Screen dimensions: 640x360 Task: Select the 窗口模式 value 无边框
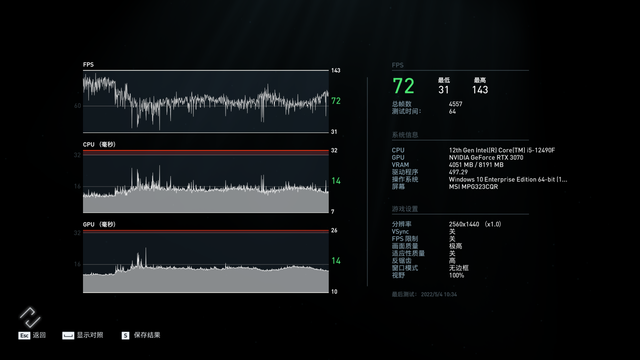pyautogui.click(x=459, y=268)
